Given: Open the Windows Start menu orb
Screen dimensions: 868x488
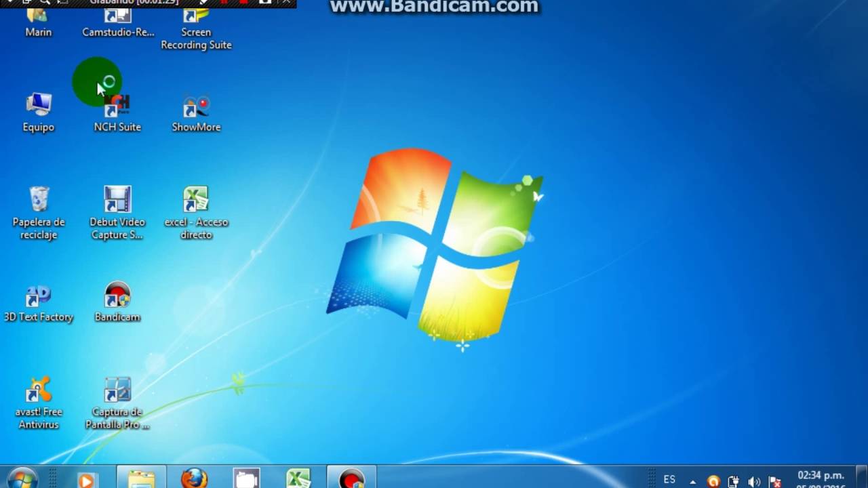Looking at the screenshot, I should pos(22,479).
